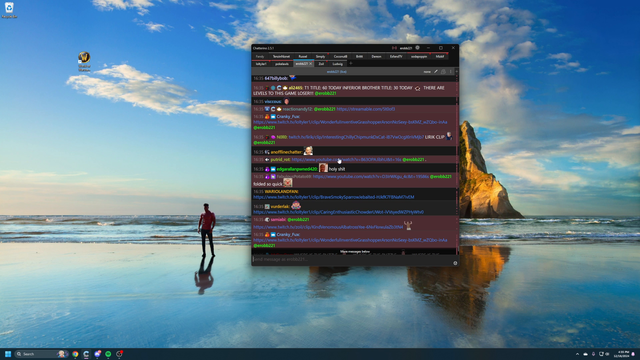
Task: Click the chat mode pencil icon in split header
Action: coord(436,71)
